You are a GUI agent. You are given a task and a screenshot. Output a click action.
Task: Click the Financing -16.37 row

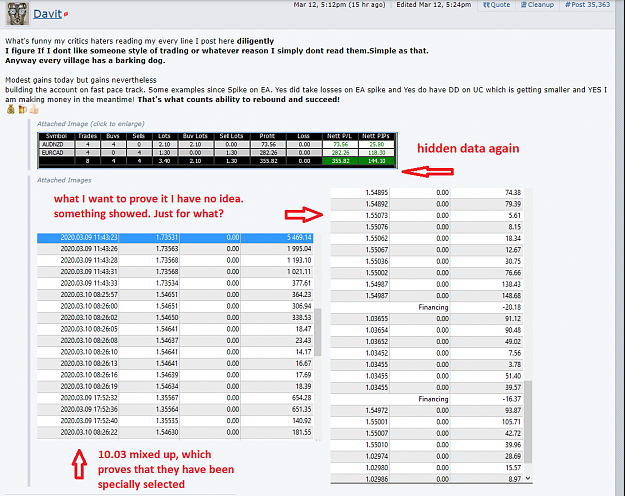426,399
